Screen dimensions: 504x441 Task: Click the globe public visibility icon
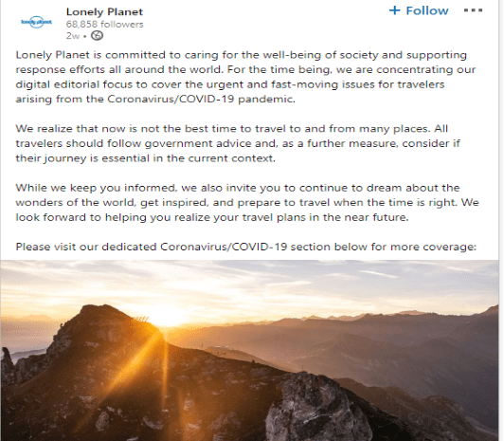pyautogui.click(x=97, y=35)
